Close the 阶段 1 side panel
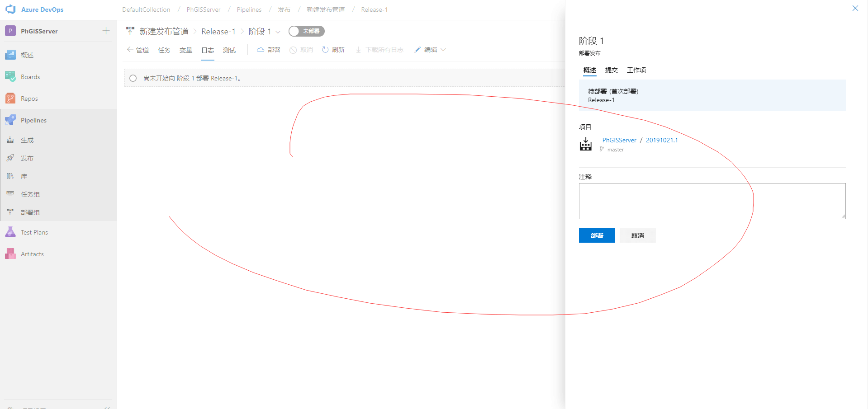The image size is (868, 409). pyautogui.click(x=855, y=8)
